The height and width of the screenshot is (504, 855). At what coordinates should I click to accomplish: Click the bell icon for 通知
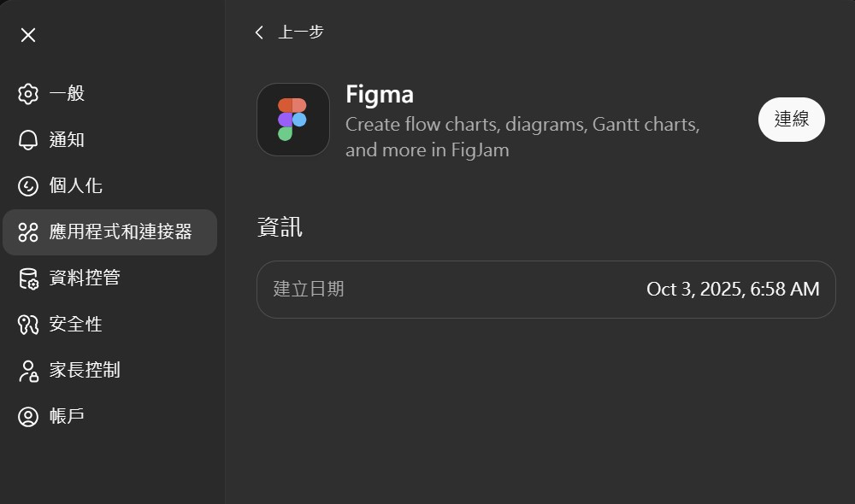click(28, 140)
